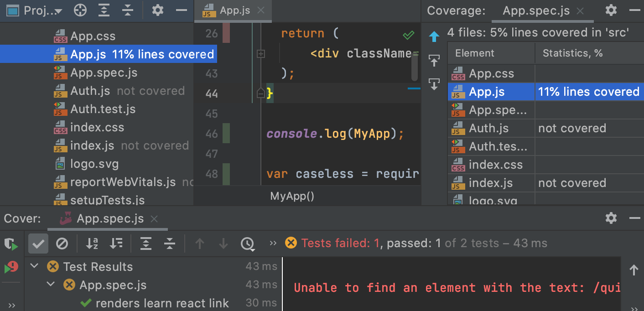The width and height of the screenshot is (644, 311).
Task: Expand all test results
Action: [146, 244]
